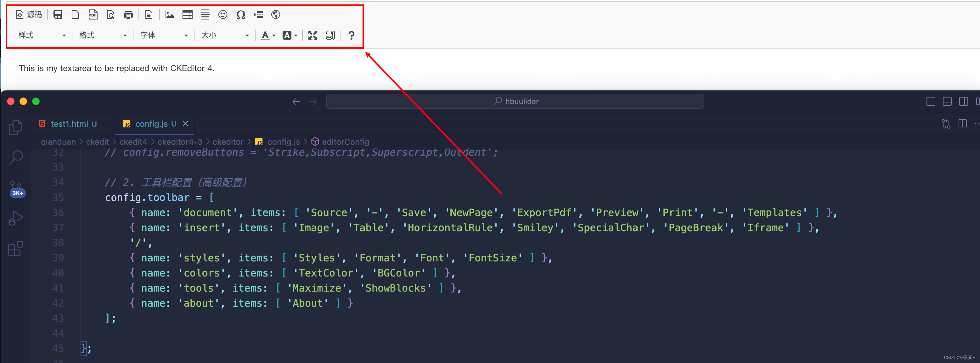Open the 样式 styles dropdown

coord(42,35)
